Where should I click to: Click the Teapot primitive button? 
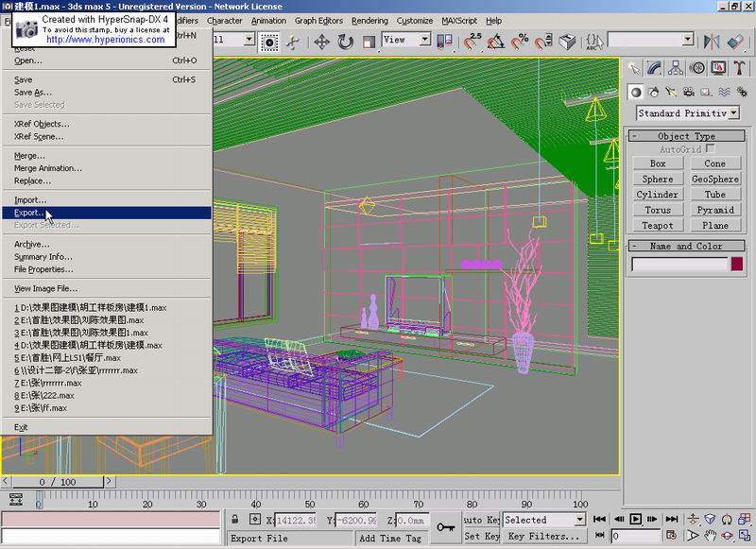[658, 225]
